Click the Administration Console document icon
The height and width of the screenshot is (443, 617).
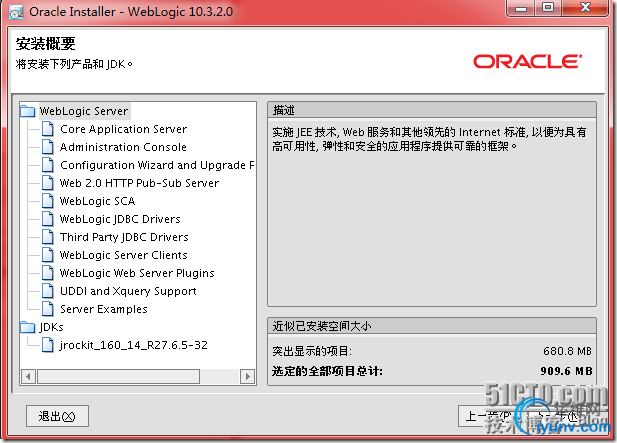click(48, 147)
